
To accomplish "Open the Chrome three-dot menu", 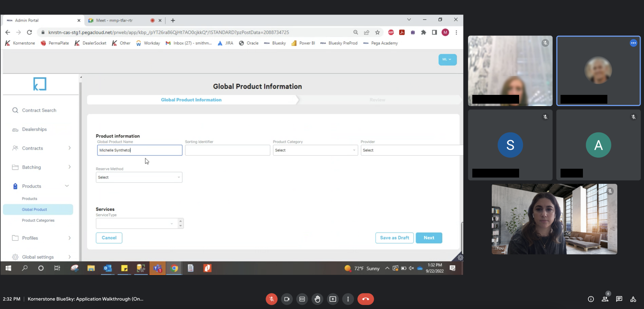I will pos(456,32).
